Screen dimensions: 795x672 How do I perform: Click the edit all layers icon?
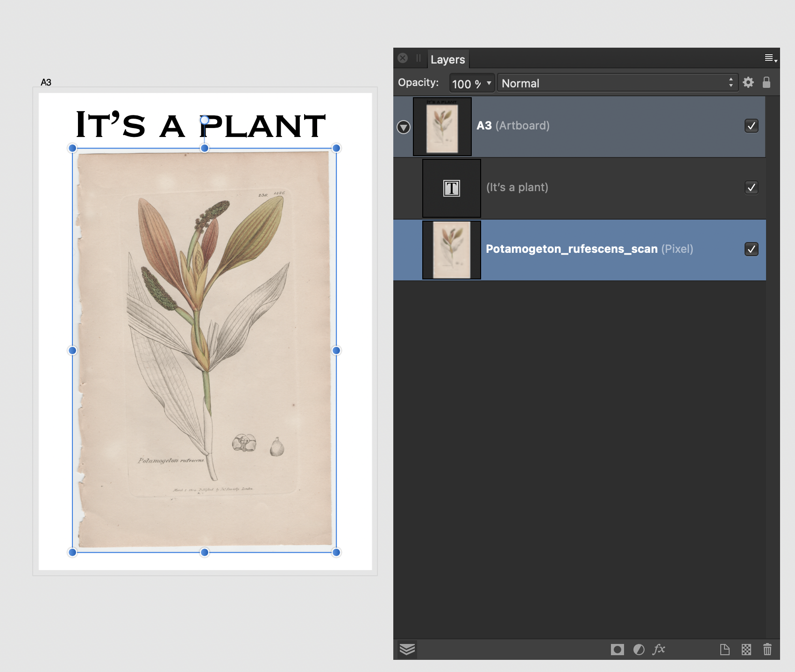[407, 650]
